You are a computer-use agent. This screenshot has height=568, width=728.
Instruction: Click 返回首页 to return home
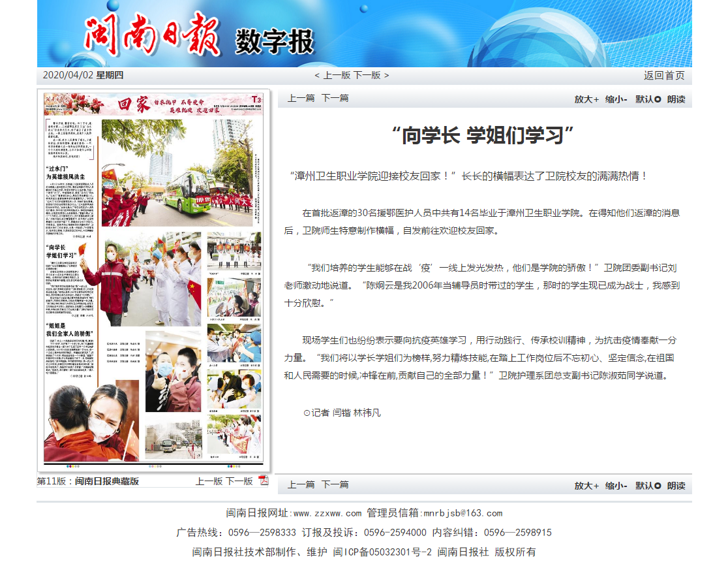pos(664,75)
